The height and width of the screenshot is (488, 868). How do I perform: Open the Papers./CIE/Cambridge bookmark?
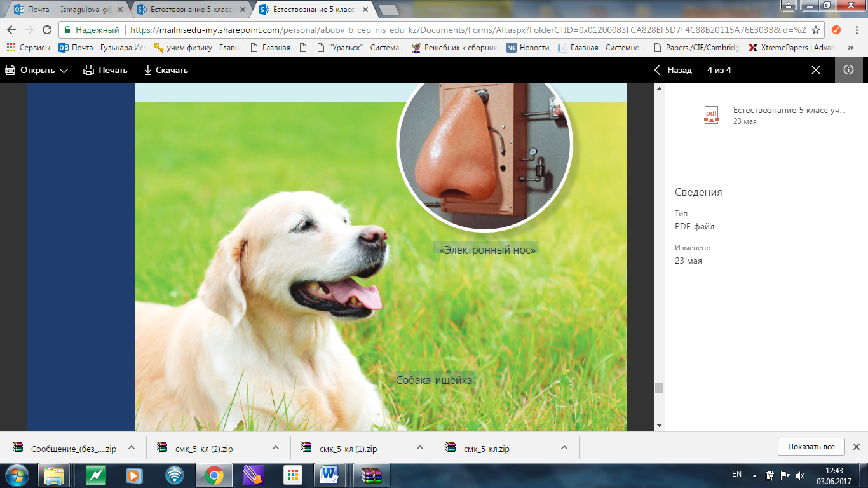(x=696, y=48)
